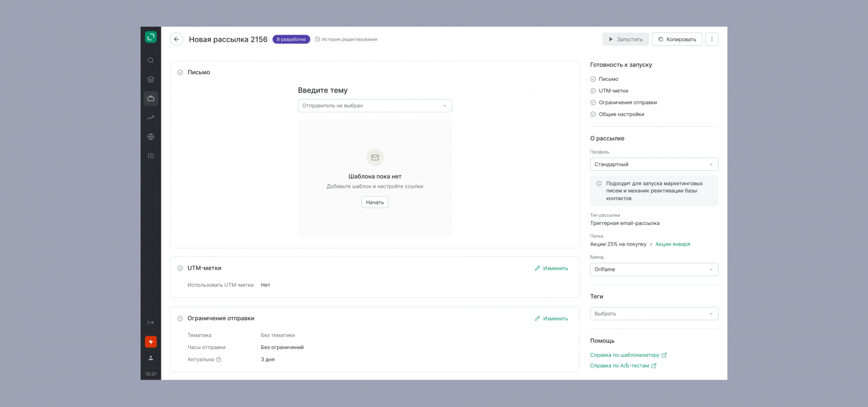Click the green app logo in sidebar
Screen dimensions: 868x407
tap(151, 37)
